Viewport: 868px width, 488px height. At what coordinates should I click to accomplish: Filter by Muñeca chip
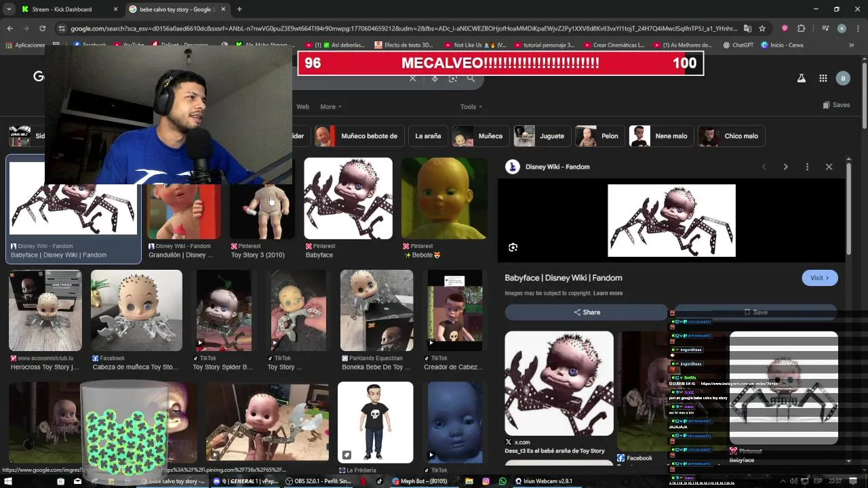[480, 136]
